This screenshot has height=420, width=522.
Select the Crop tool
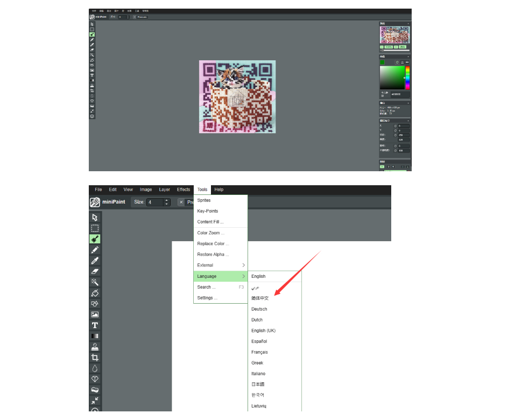click(x=95, y=358)
